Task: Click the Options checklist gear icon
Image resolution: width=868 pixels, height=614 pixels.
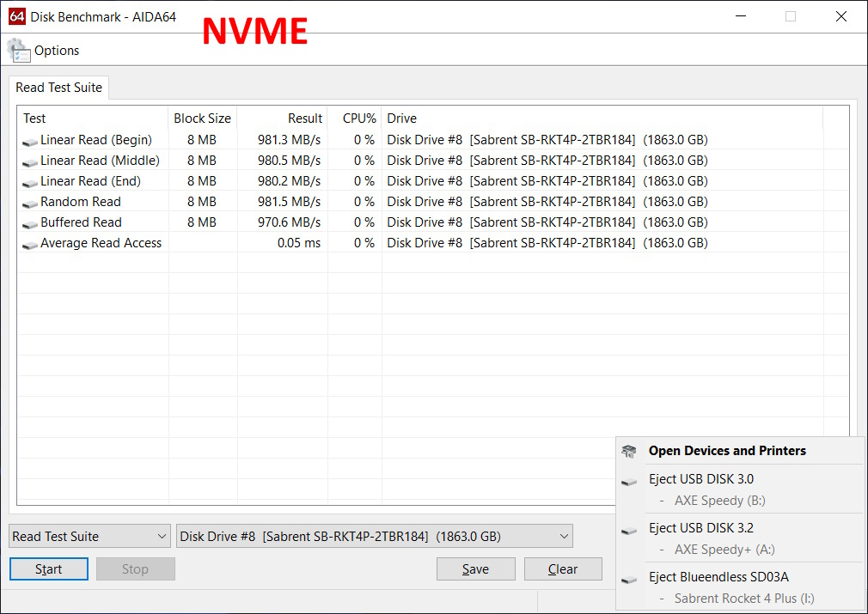Action: coord(19,51)
